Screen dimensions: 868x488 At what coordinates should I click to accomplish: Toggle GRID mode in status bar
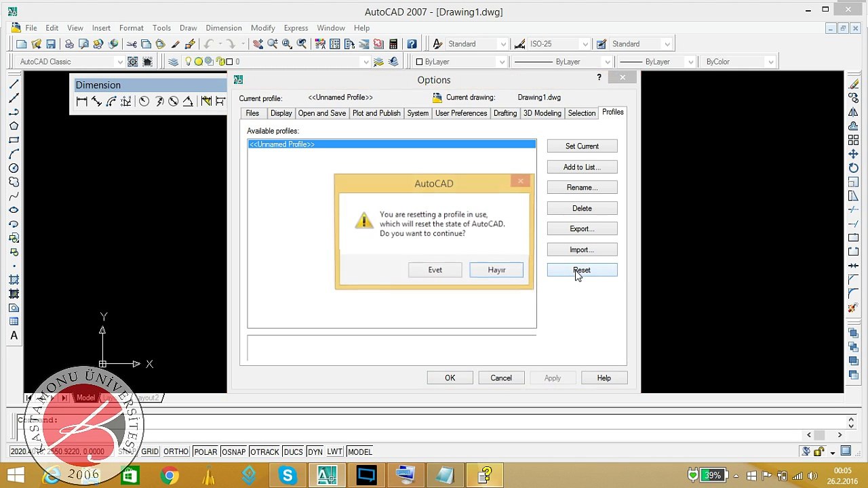tap(150, 452)
